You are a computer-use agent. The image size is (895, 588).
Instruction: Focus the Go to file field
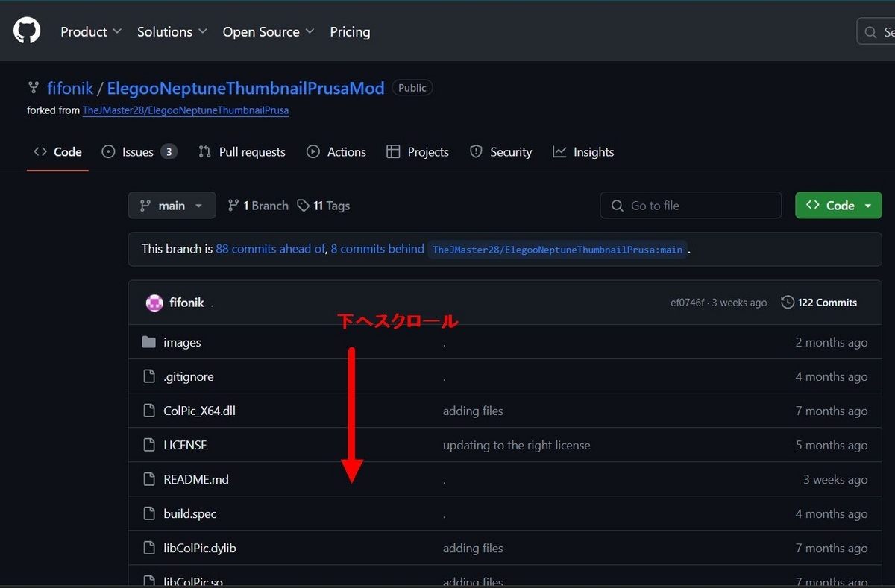[x=691, y=206]
